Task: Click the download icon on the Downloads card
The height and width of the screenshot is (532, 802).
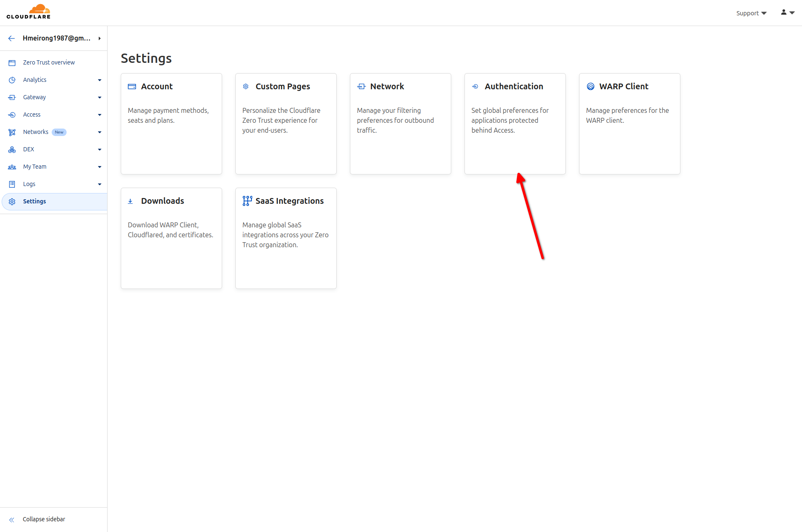Action: click(x=131, y=201)
